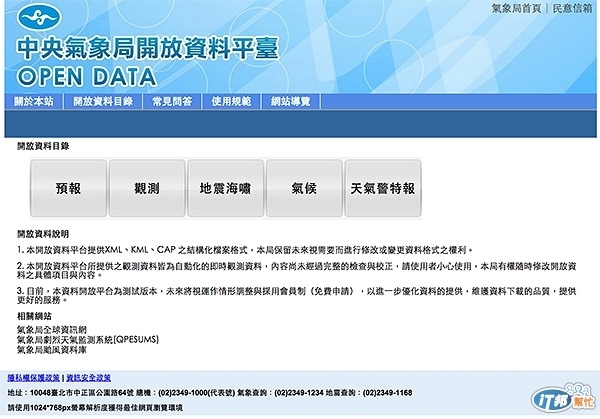Viewport: 600px width, 419px height.
Task: Click the 開放資料說明 heading
Action: tap(43, 234)
